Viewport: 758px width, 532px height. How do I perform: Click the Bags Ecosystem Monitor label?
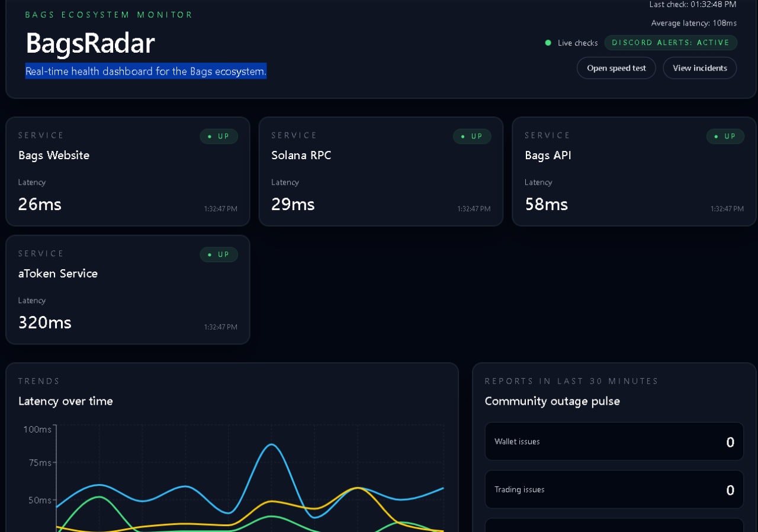[109, 15]
